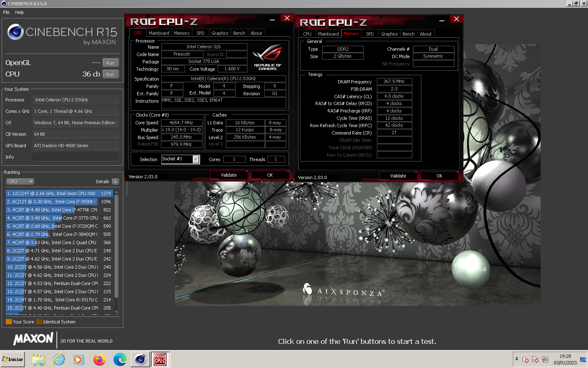Launch Internet Explorer from taskbar

click(x=59, y=359)
